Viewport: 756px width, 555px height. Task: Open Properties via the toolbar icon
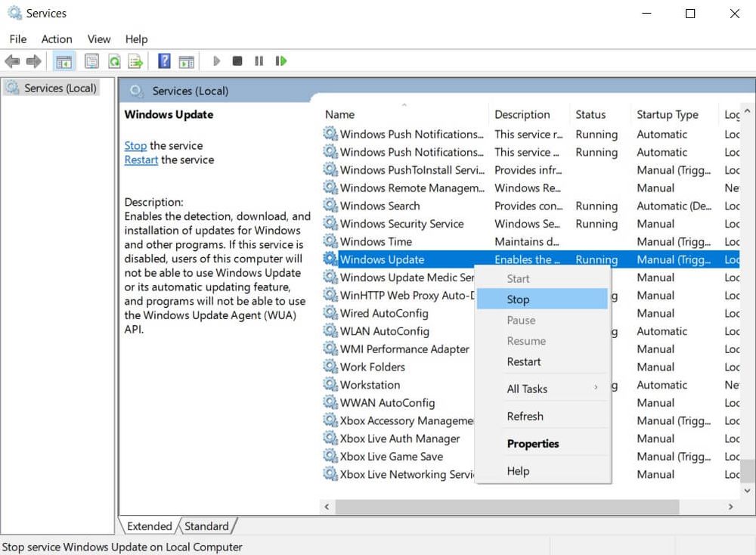(x=92, y=61)
